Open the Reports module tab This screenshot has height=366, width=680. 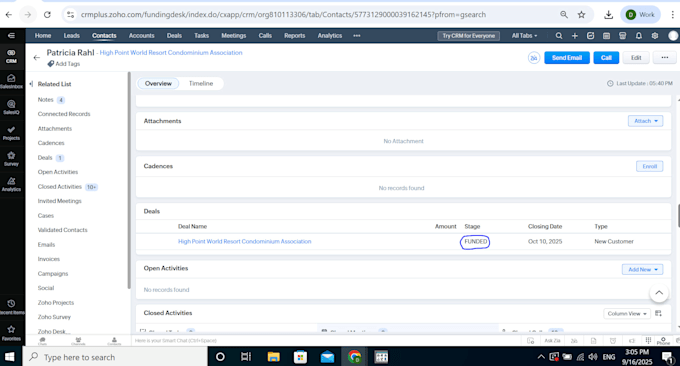coord(294,36)
